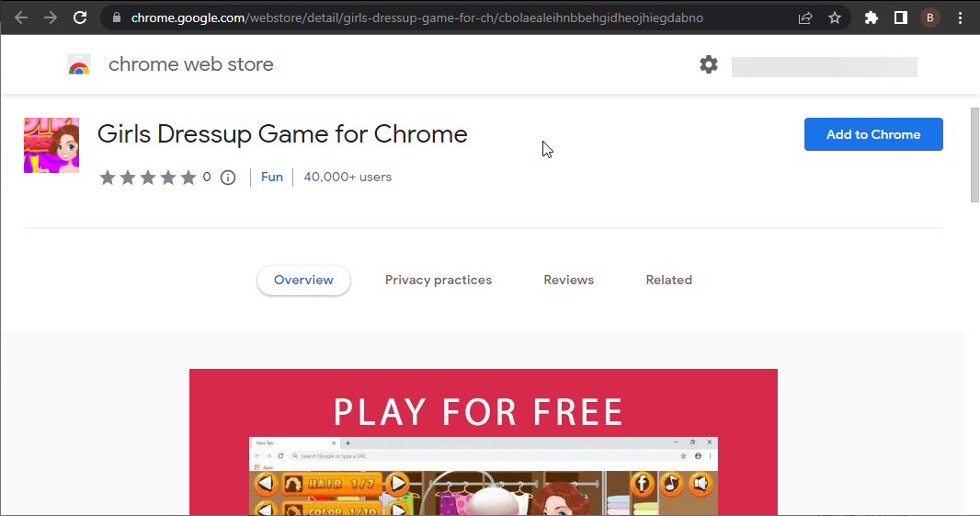Viewport: 980px width, 516px height.
Task: Switch to the Related tab
Action: [668, 281]
